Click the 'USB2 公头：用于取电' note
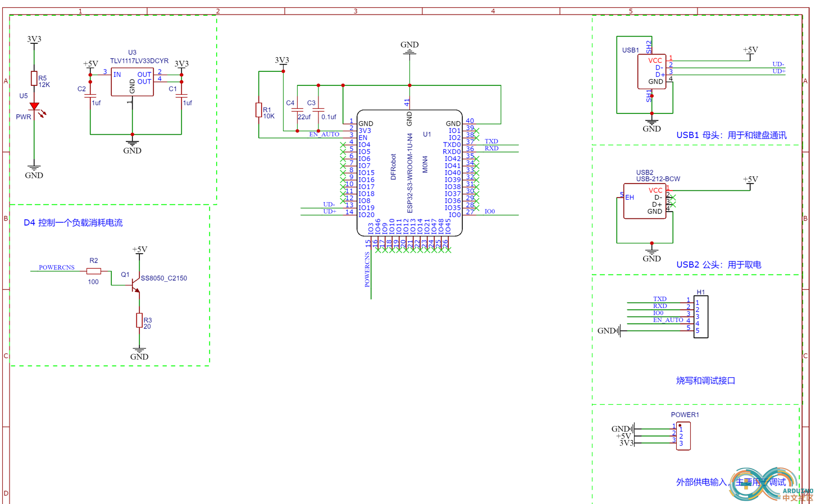The image size is (816, 504). pyautogui.click(x=719, y=265)
